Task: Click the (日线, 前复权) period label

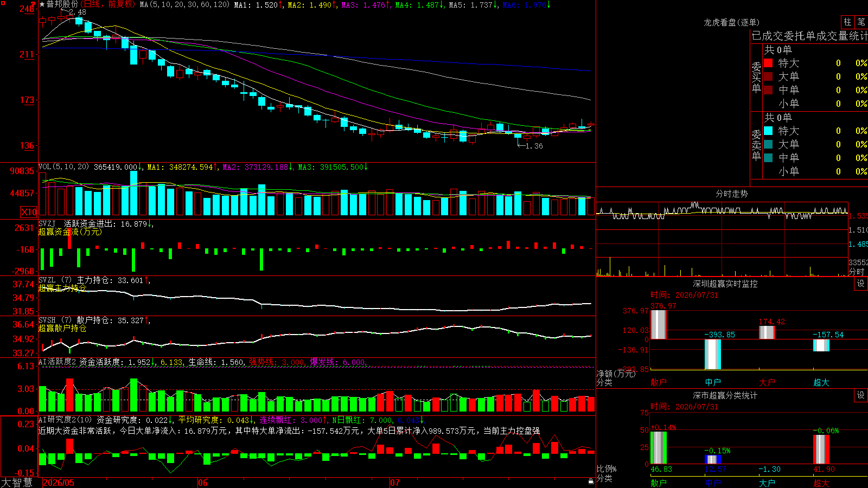Action: 107,4
